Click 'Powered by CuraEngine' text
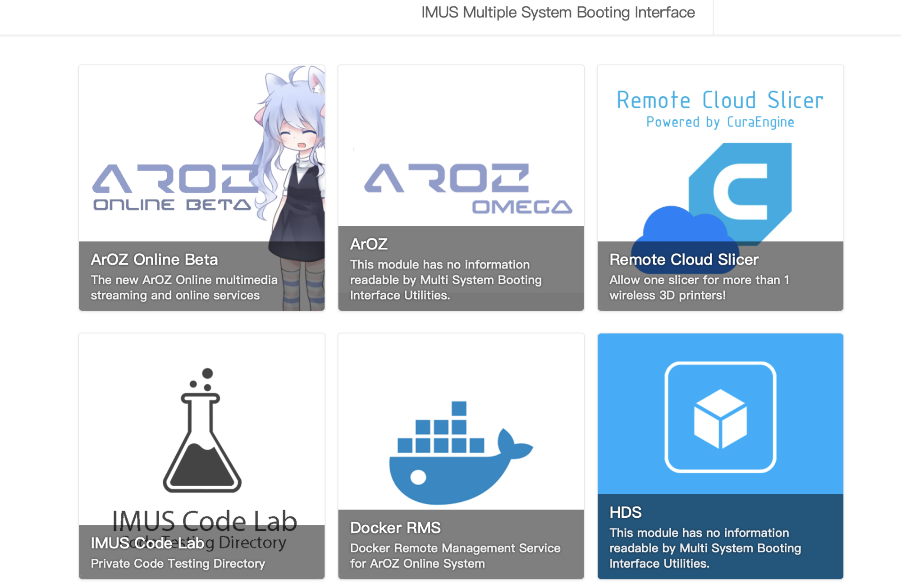The image size is (901, 588). (x=720, y=122)
